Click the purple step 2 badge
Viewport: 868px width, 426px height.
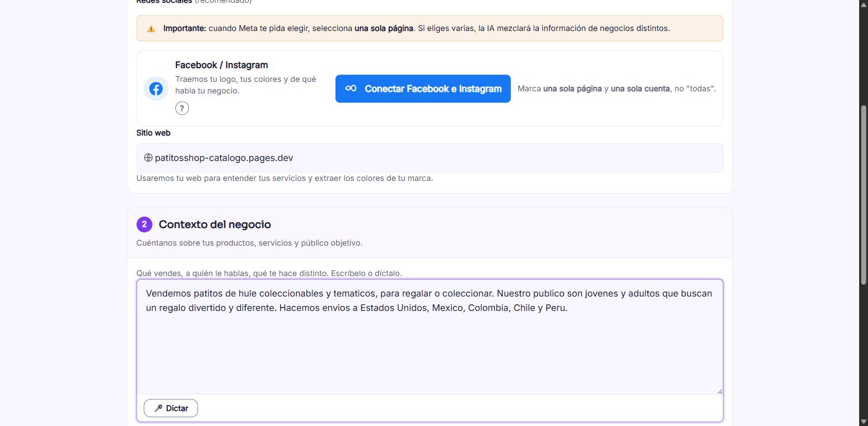point(144,225)
